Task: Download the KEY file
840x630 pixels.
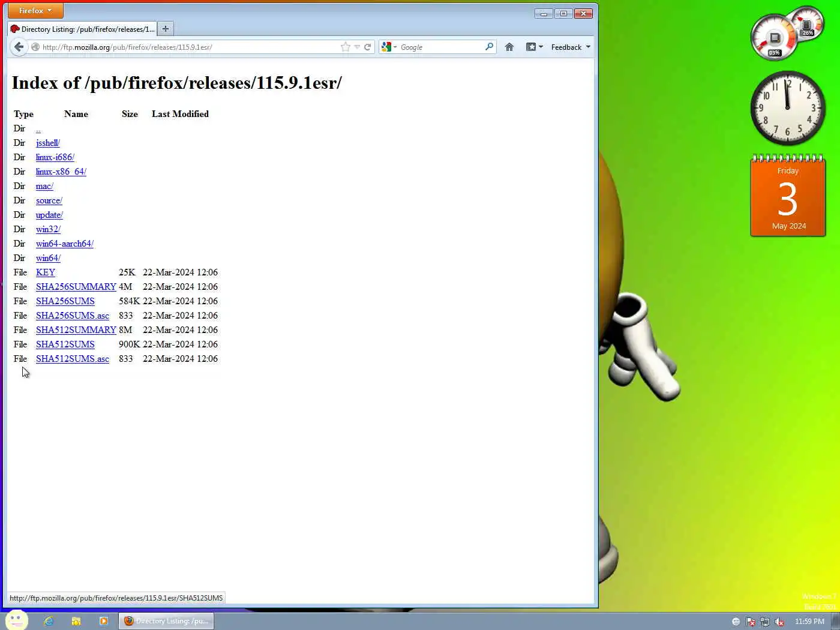Action: (46, 272)
